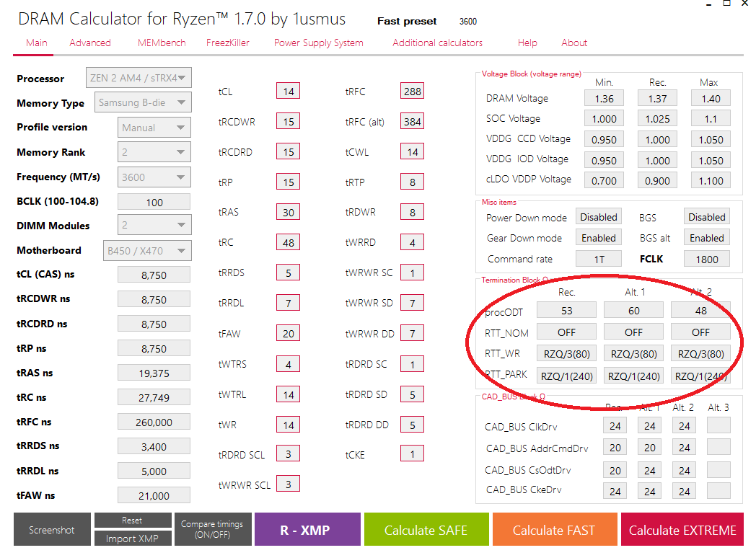The image size is (756, 558).
Task: Click tRFC ns value 260,000
Action: [154, 422]
